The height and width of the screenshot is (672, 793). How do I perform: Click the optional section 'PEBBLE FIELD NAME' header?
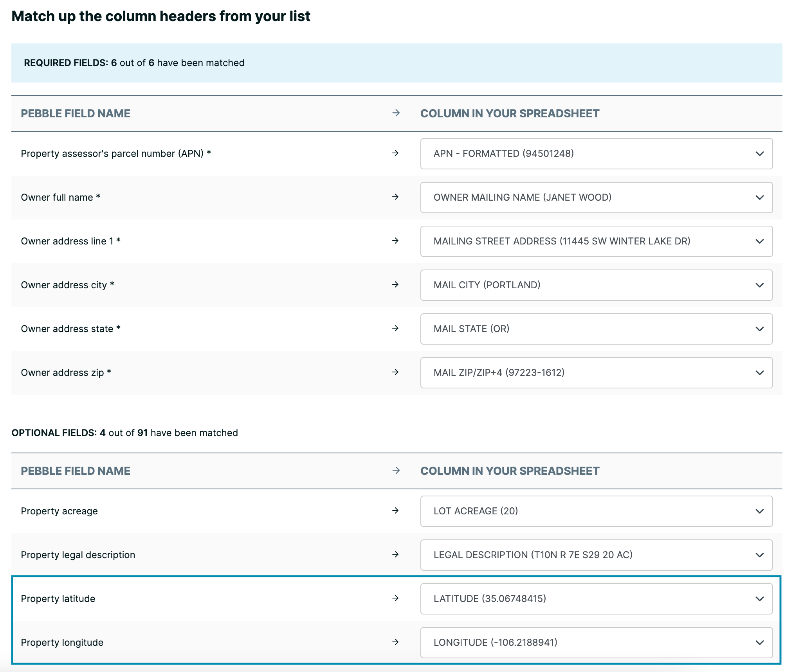(76, 471)
